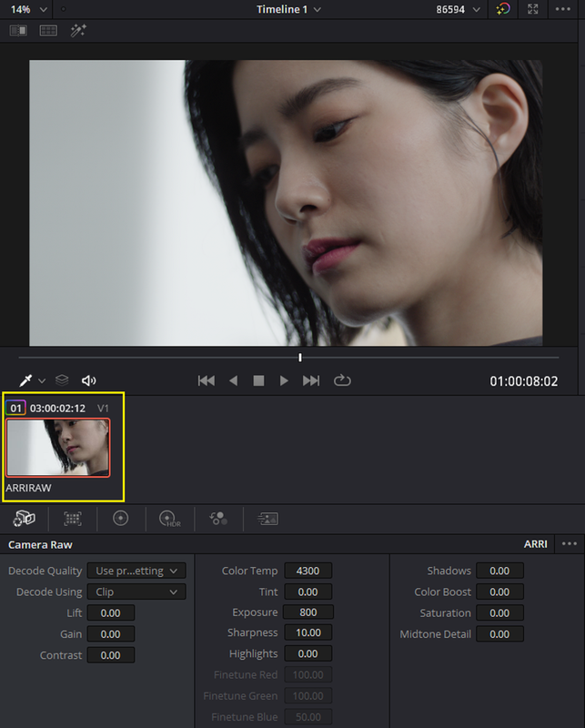The height and width of the screenshot is (728, 585).
Task: Click the Color Boost value field
Action: (x=500, y=592)
